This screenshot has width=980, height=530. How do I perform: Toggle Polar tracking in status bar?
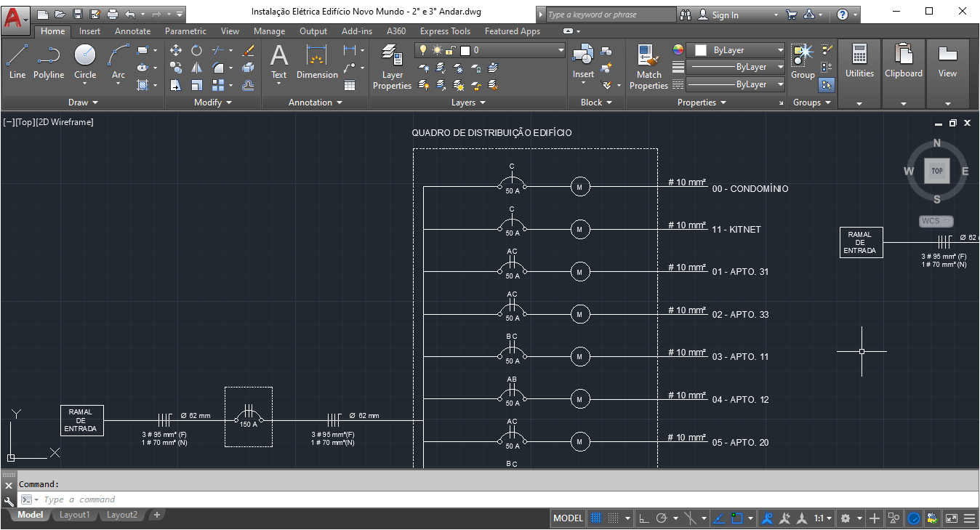662,518
